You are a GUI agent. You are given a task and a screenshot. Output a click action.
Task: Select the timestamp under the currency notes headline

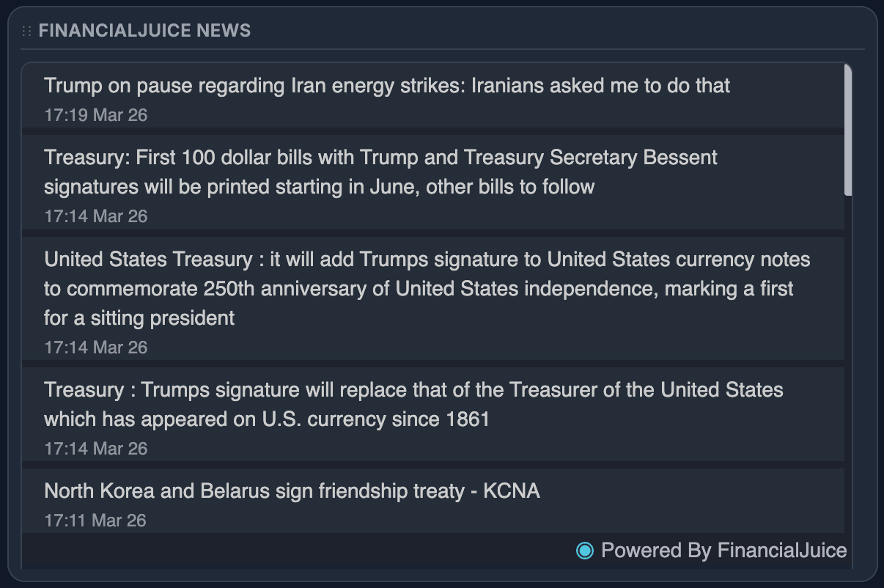pos(96,347)
